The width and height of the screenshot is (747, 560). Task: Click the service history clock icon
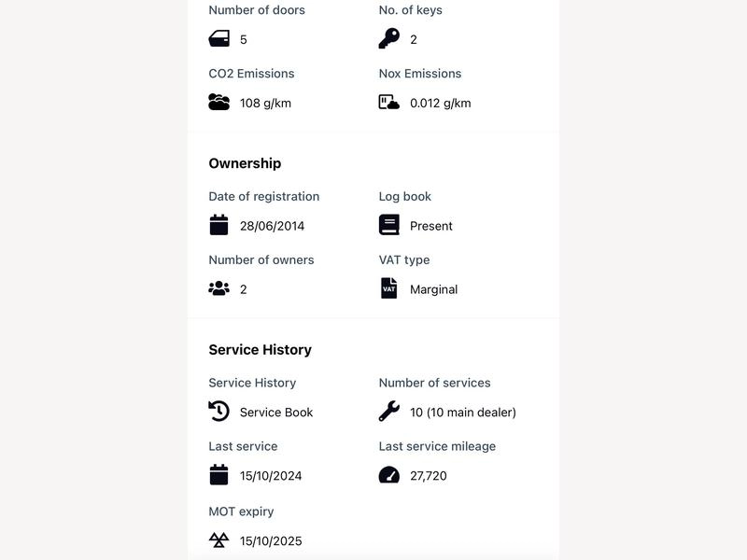(219, 412)
